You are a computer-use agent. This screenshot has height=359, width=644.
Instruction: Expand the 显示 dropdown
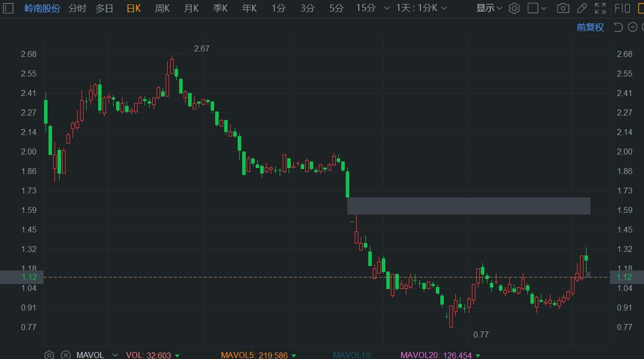pos(489,8)
